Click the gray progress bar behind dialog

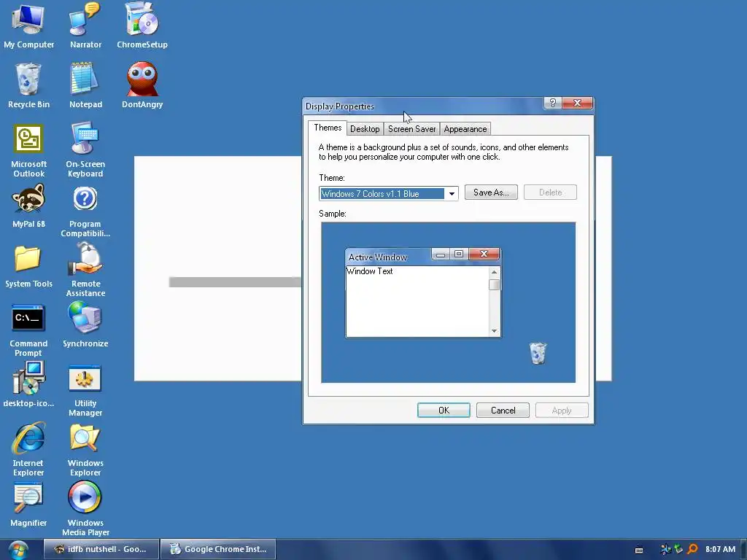click(236, 282)
